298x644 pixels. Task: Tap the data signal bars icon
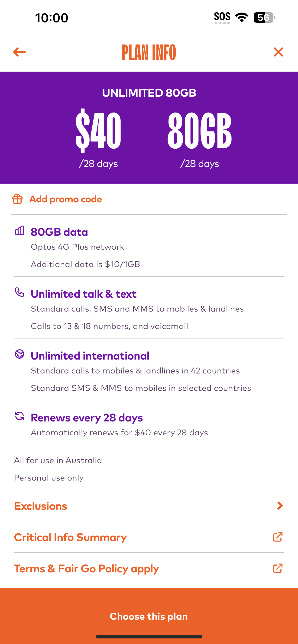(19, 230)
